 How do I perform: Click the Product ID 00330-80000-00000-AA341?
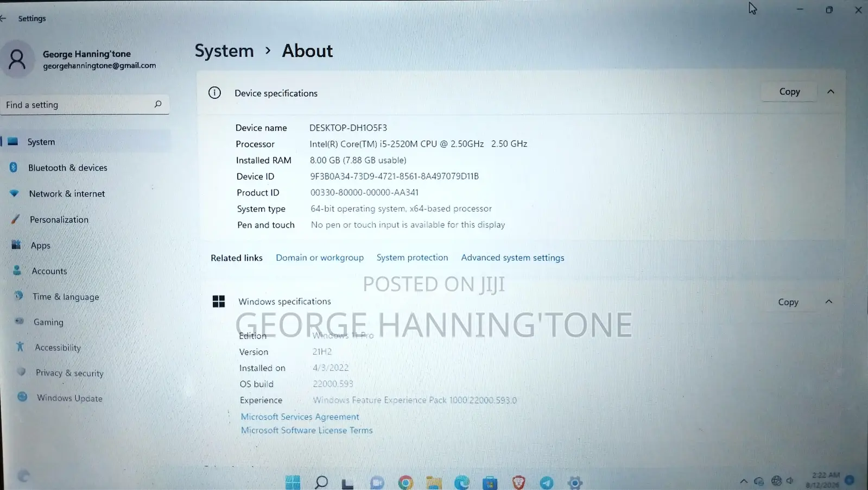point(364,193)
